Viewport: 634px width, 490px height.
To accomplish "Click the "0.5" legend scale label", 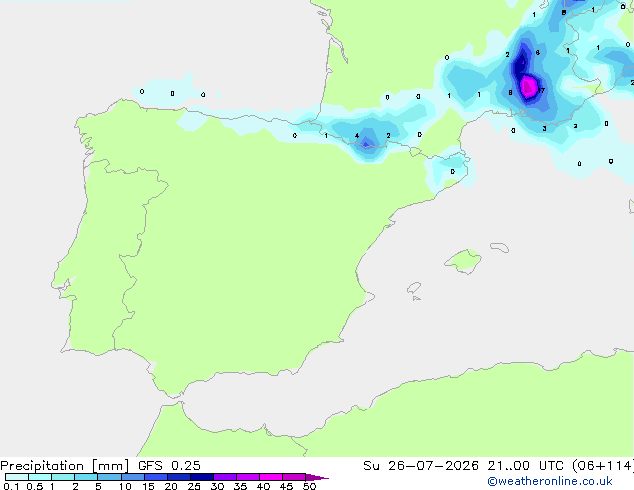I will 35,486.
